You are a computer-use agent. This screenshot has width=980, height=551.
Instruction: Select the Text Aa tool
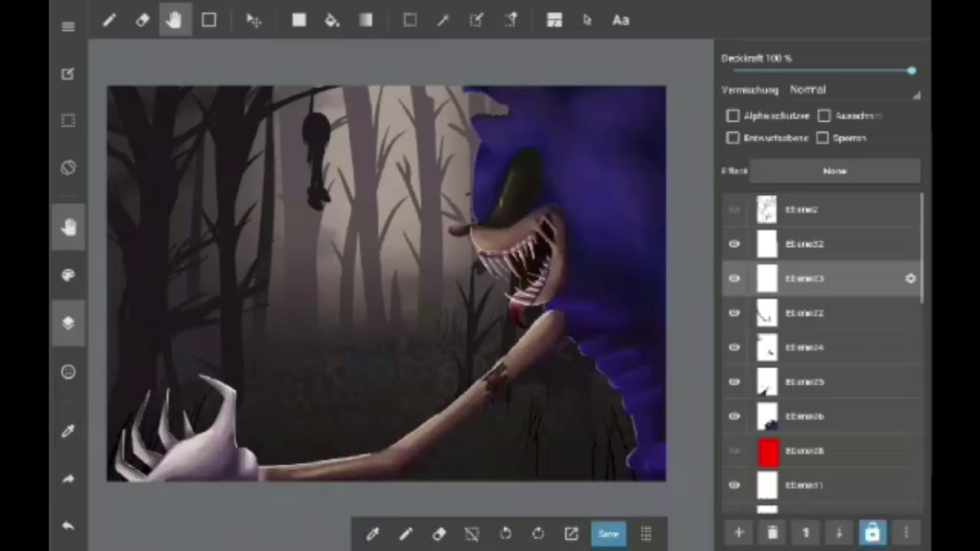pyautogui.click(x=621, y=21)
